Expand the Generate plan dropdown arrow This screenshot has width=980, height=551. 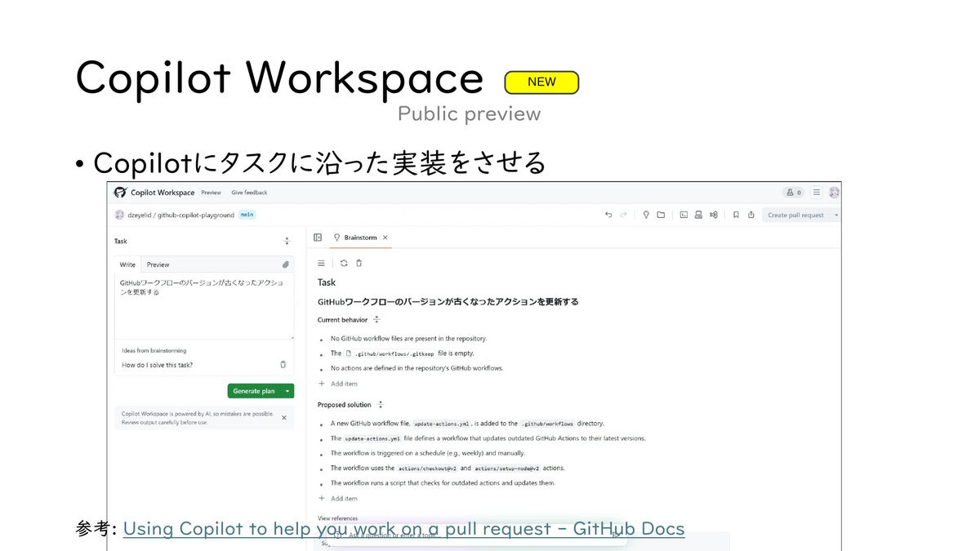tap(287, 391)
